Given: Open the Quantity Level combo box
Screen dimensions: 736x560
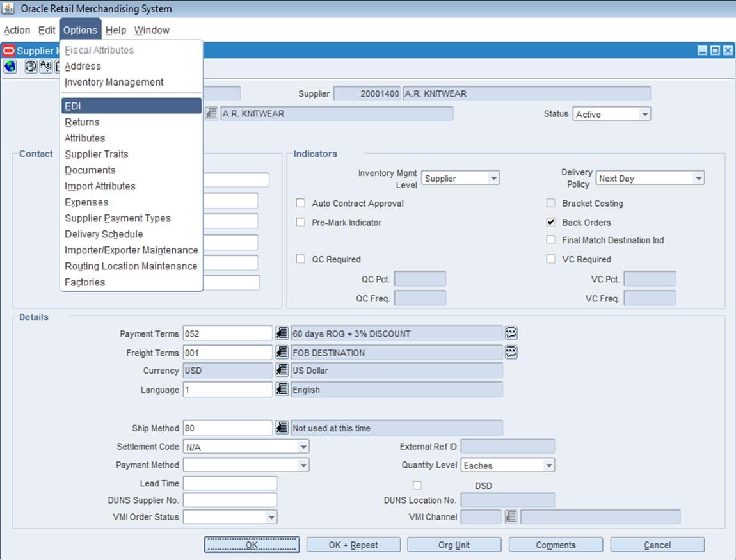Looking at the screenshot, I should tap(550, 465).
